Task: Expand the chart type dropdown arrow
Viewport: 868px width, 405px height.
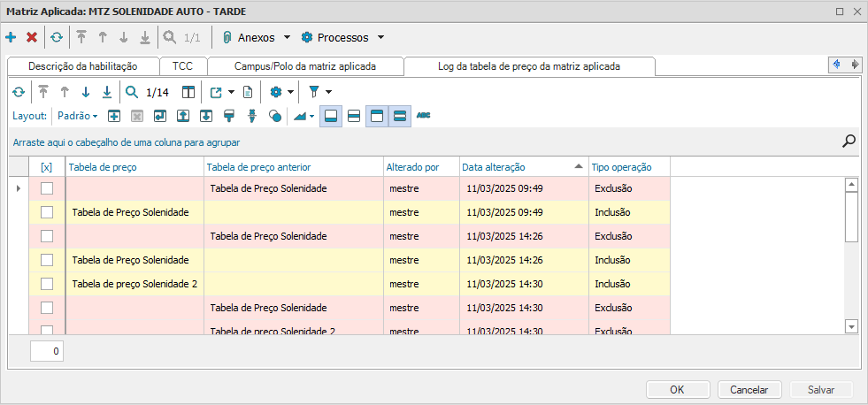Action: [312, 116]
